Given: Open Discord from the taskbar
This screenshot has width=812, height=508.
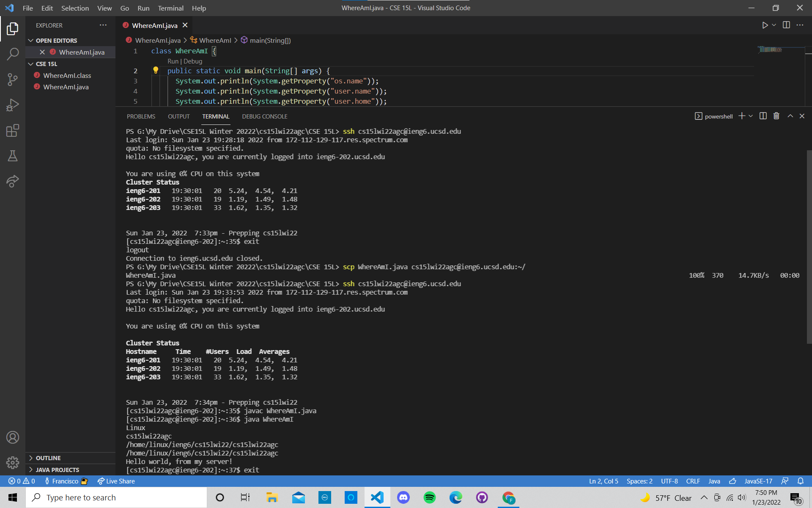Looking at the screenshot, I should pos(403,497).
